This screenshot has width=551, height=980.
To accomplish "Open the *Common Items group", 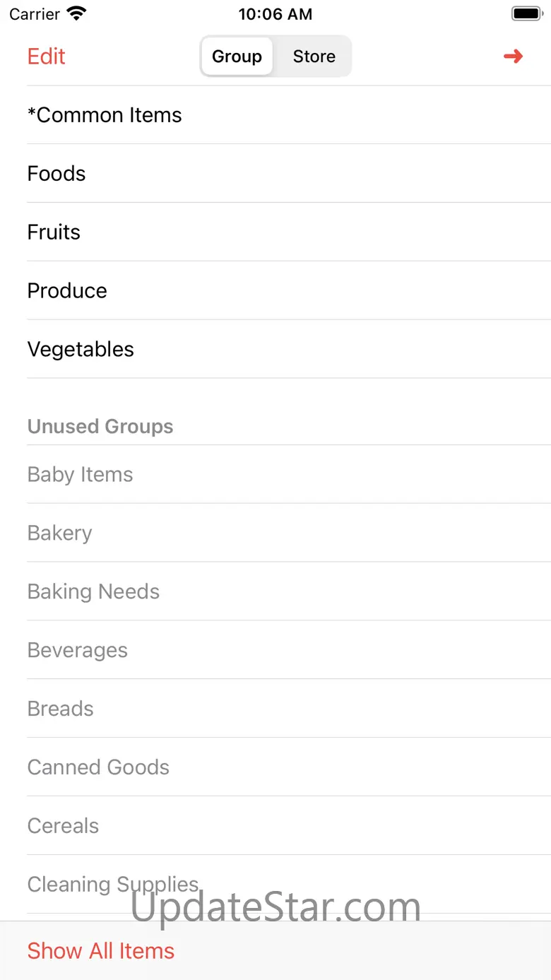I will point(105,115).
